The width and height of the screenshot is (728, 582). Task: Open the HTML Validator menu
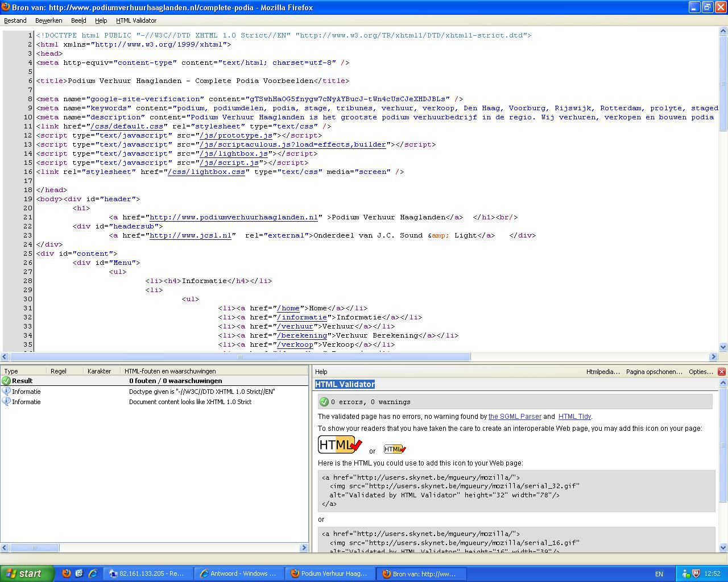(136, 20)
